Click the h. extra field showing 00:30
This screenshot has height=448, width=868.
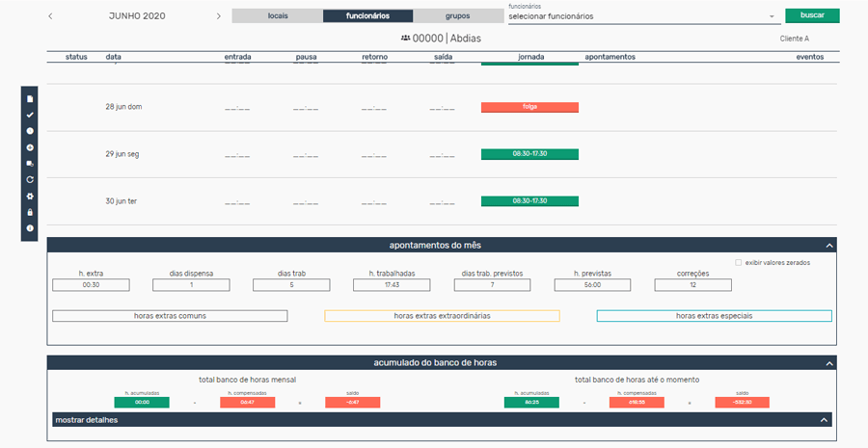click(91, 285)
